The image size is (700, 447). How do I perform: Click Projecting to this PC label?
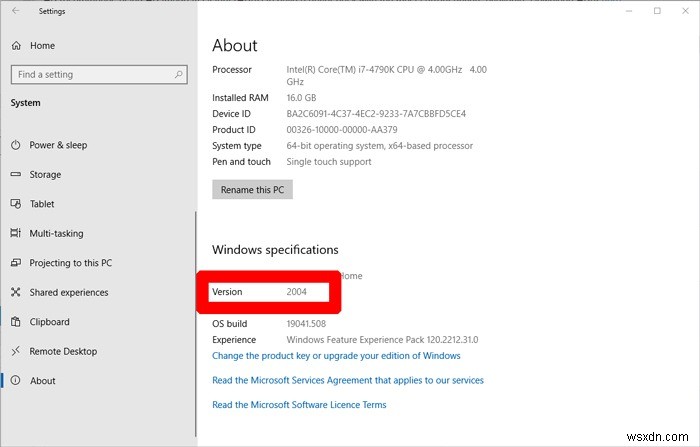coord(71,263)
